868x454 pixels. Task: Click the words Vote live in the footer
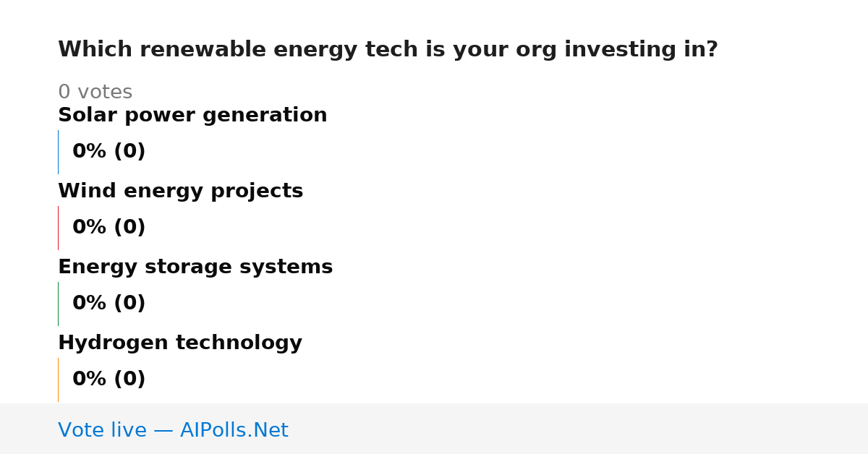[x=102, y=430]
